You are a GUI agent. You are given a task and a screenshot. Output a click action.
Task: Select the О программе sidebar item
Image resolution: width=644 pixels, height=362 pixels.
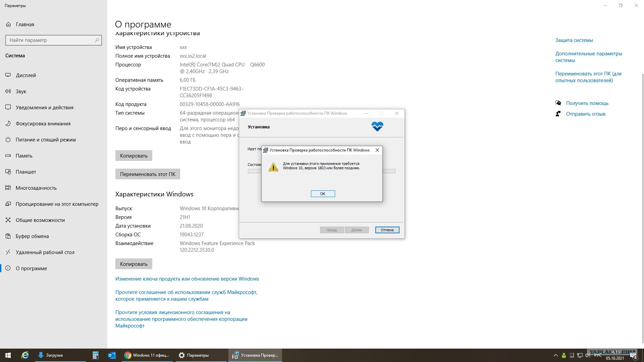tap(31, 268)
